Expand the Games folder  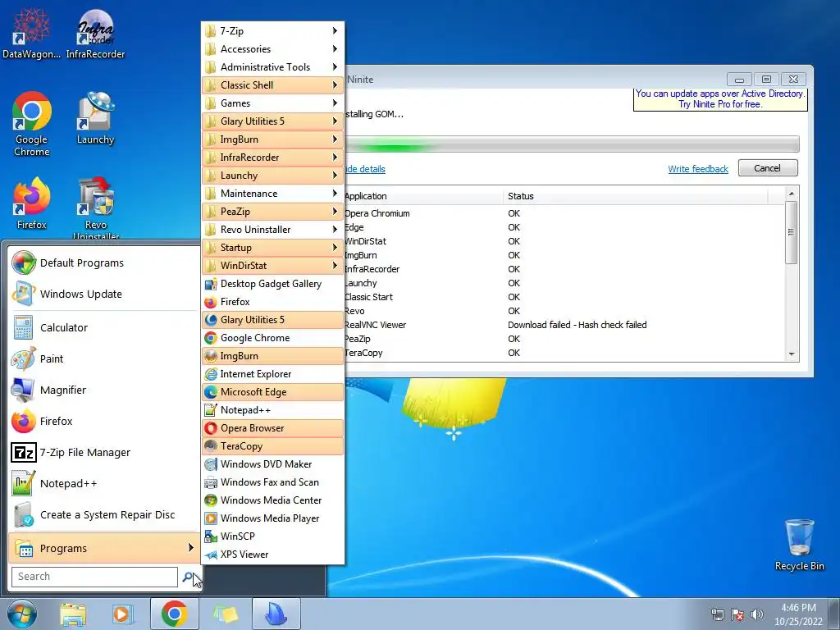coord(272,103)
